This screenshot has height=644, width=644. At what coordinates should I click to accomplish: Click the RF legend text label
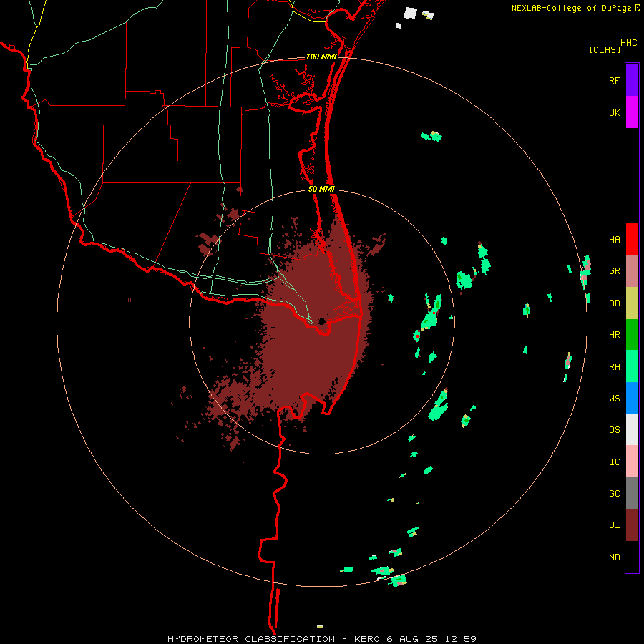(x=614, y=81)
